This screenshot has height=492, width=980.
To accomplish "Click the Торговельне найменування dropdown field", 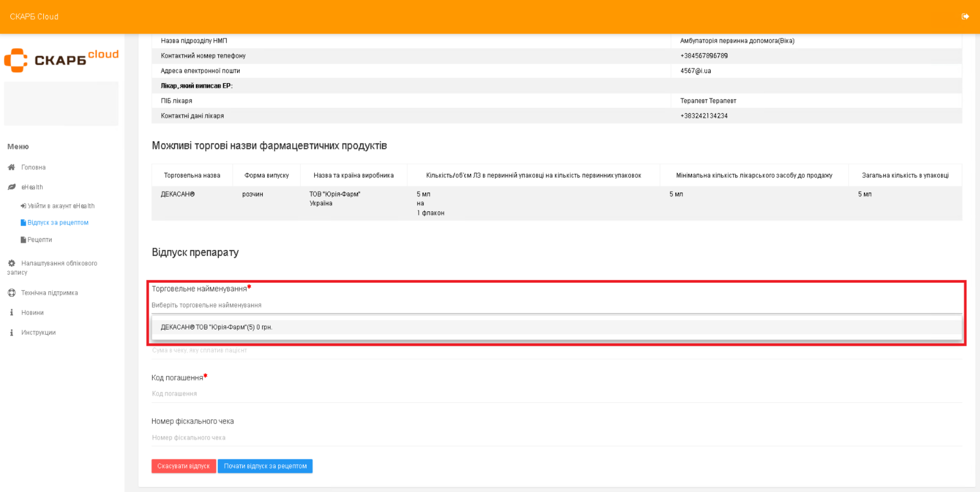I will [556, 305].
